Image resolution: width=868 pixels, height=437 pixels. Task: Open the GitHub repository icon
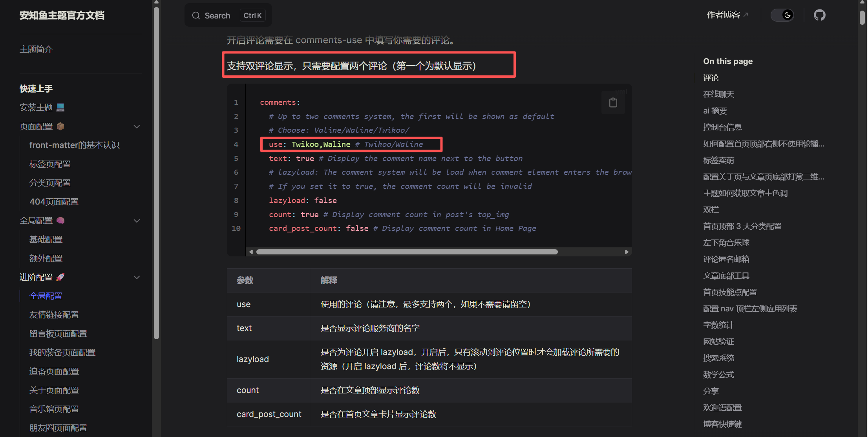point(819,15)
